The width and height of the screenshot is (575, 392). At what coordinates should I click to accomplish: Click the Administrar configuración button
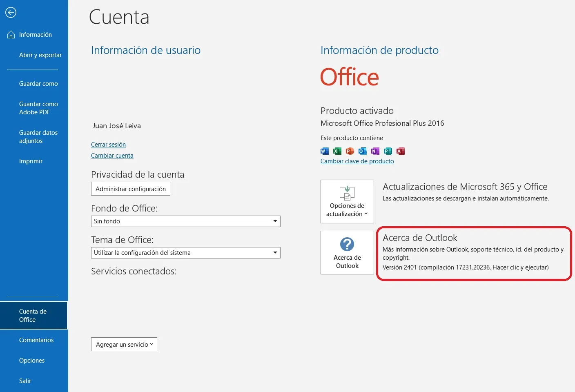[x=131, y=189]
